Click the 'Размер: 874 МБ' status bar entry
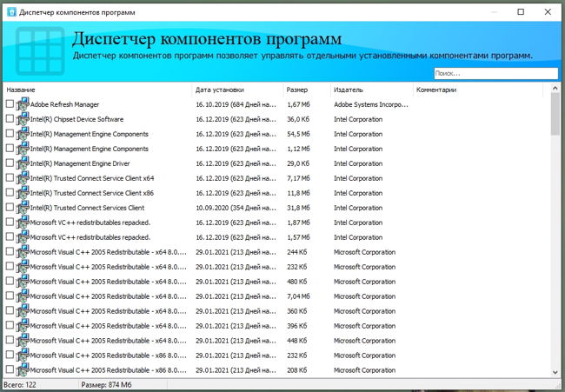The width and height of the screenshot is (565, 392). coord(106,385)
